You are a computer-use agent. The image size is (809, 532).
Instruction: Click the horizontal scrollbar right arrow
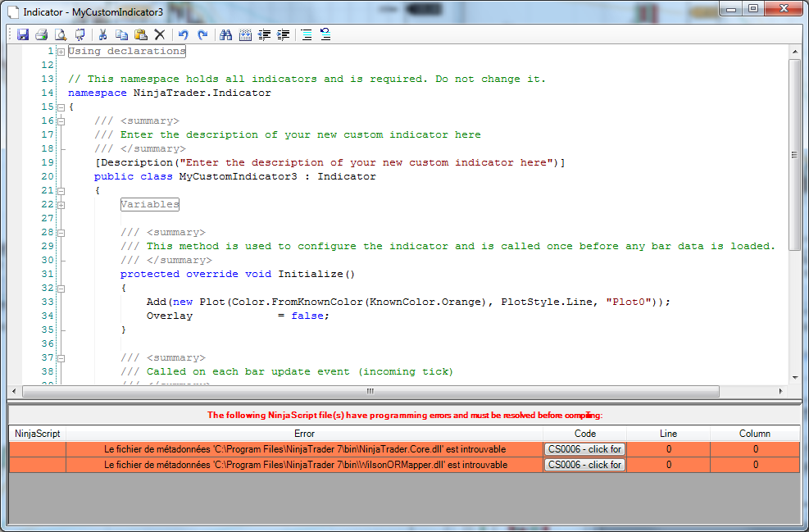click(x=780, y=391)
